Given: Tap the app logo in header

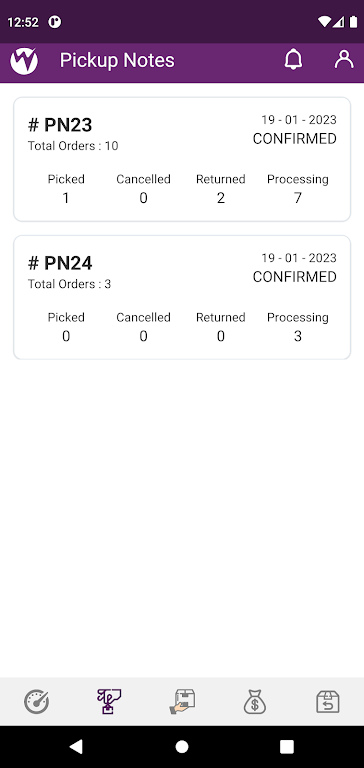Looking at the screenshot, I should click(24, 61).
